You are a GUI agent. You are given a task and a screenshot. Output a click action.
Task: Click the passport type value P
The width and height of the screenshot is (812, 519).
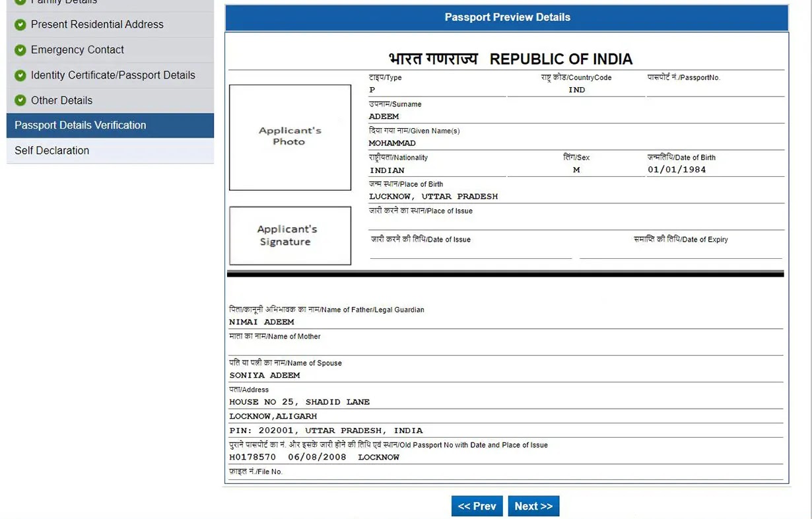pos(372,90)
